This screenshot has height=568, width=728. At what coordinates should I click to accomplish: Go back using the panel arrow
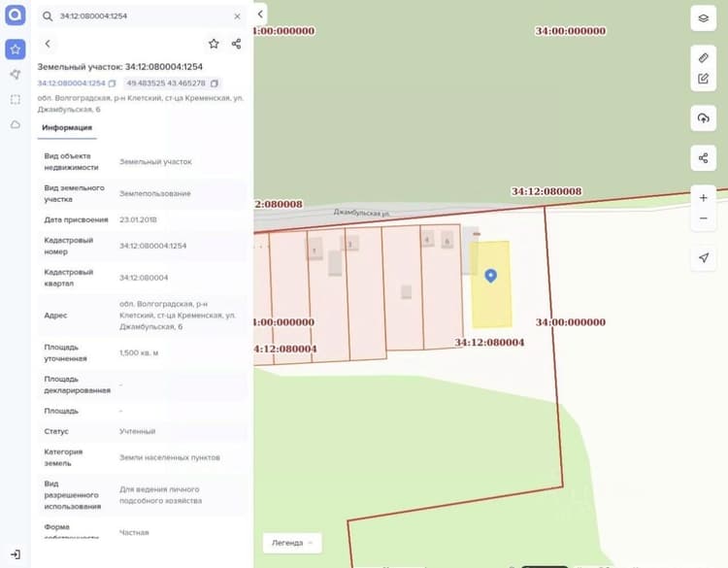(x=48, y=44)
